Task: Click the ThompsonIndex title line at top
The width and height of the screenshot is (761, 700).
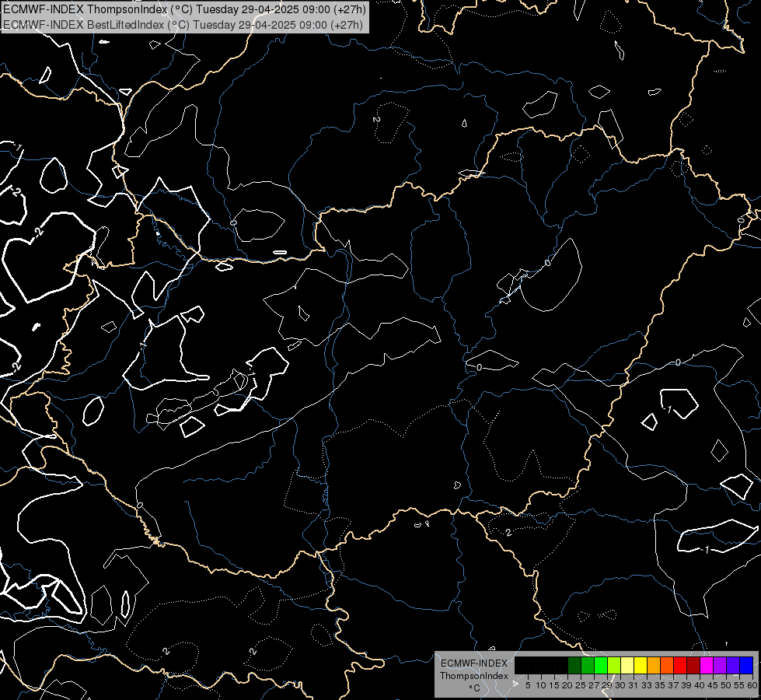Action: 184,9
